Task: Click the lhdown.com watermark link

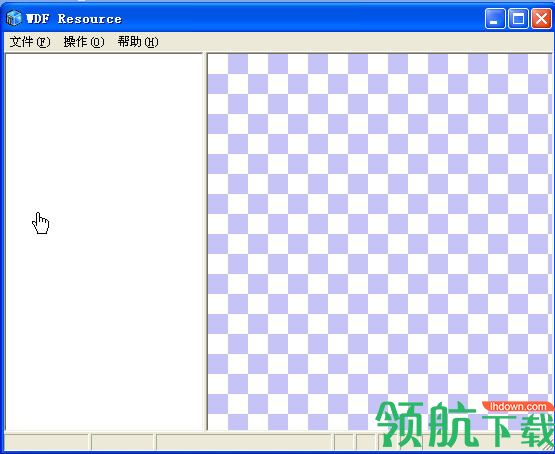Action: [518, 407]
